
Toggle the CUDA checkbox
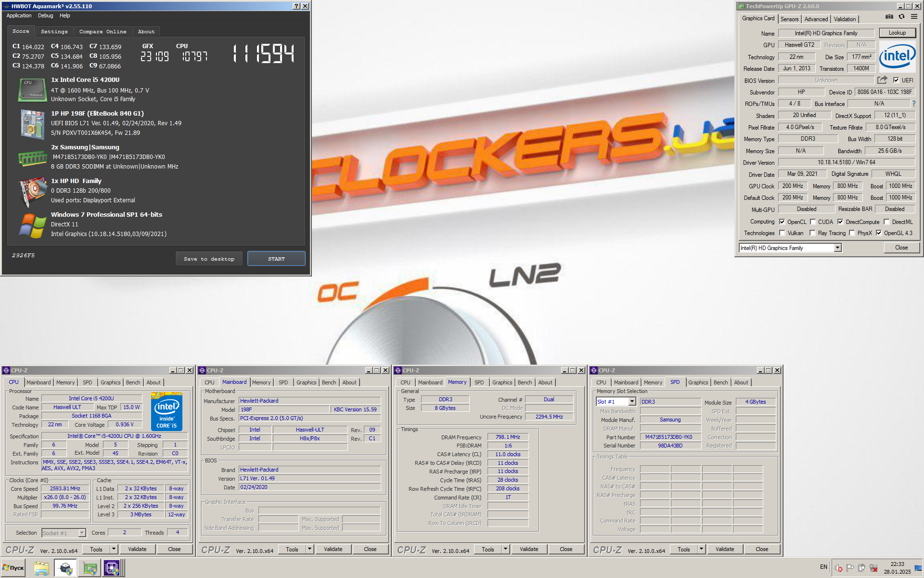[x=813, y=222]
